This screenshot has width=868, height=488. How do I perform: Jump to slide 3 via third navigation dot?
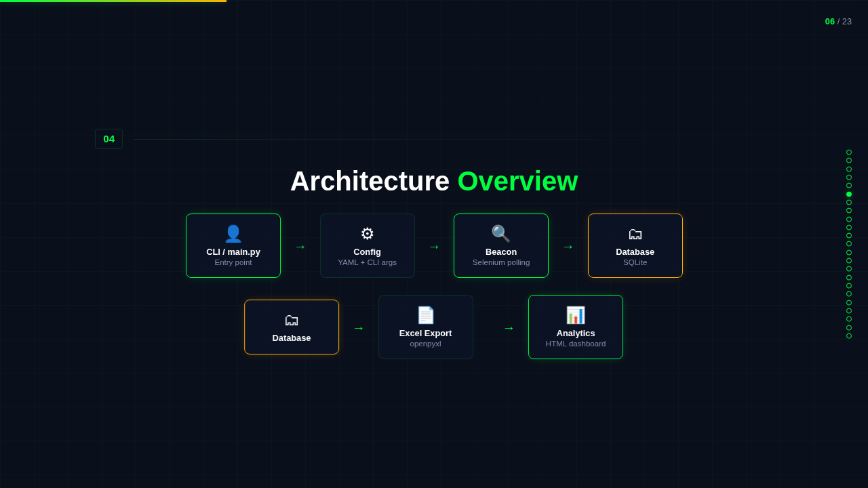849,169
